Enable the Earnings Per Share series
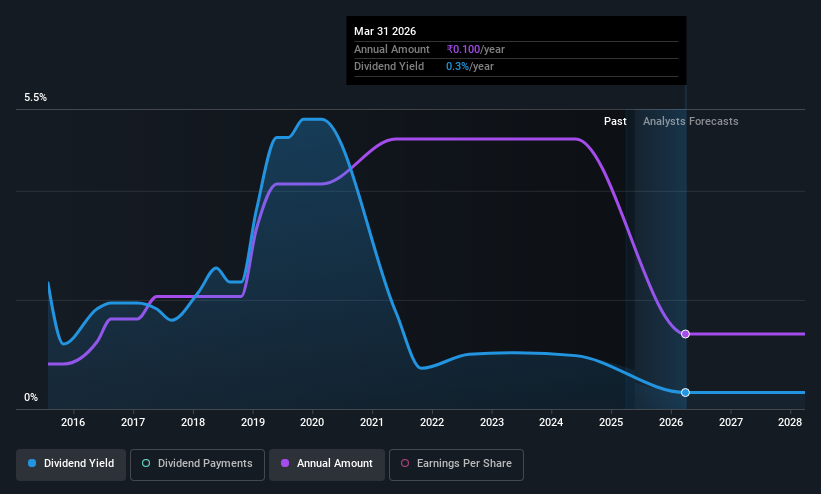The width and height of the screenshot is (821, 494). pos(456,464)
